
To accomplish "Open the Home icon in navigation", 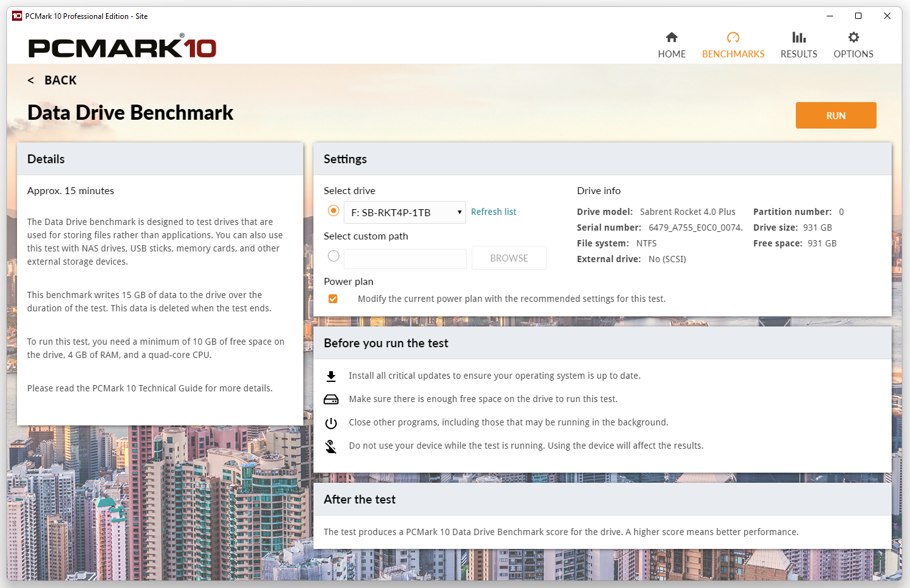I will coord(672,37).
